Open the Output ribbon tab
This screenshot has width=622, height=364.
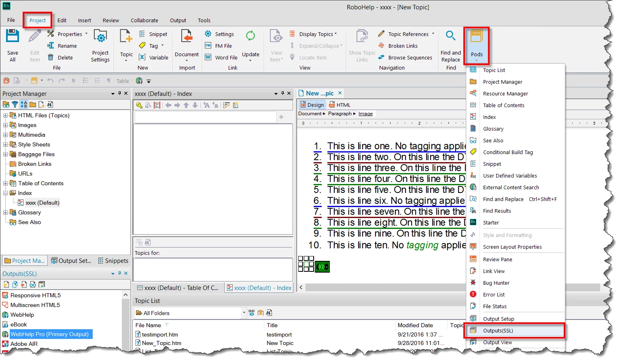pyautogui.click(x=178, y=20)
